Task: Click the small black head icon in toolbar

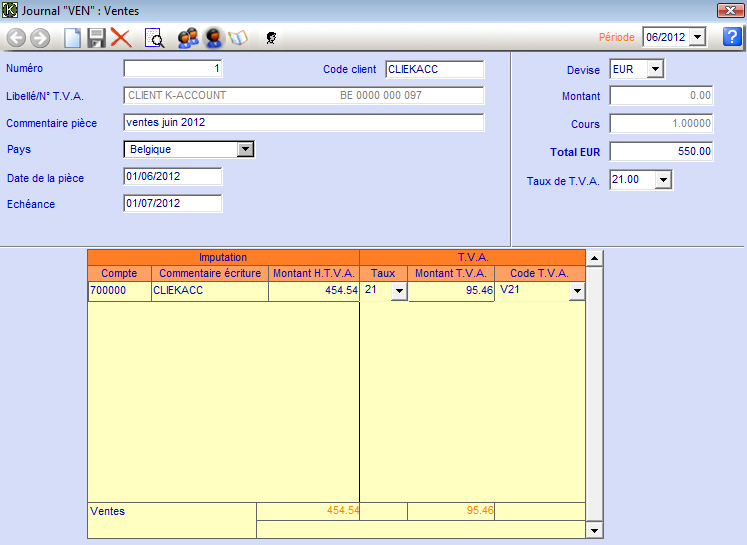Action: (272, 38)
